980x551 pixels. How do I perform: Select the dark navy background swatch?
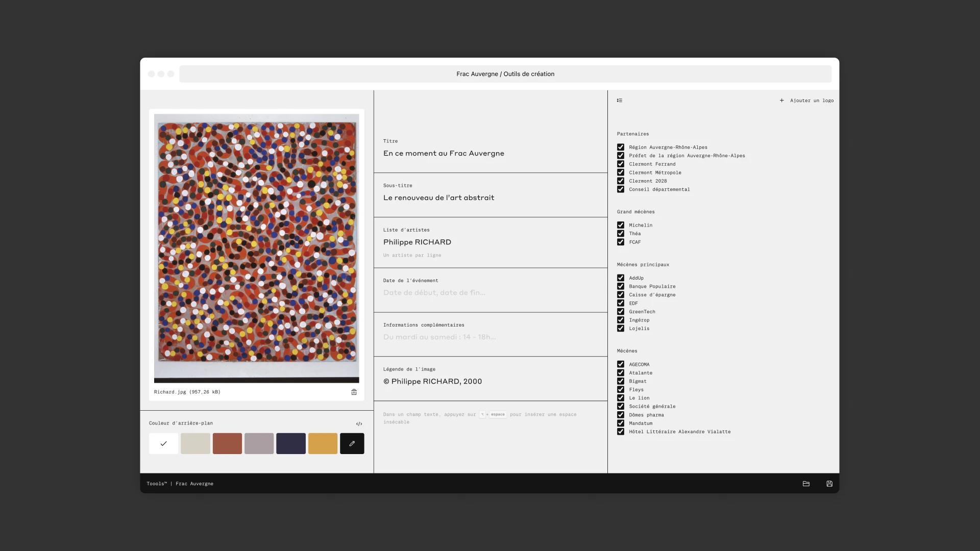click(291, 443)
